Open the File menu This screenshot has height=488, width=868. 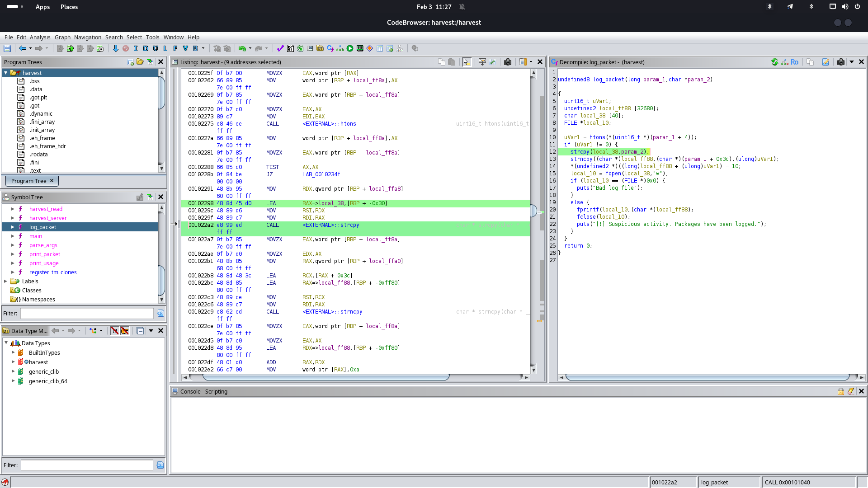[x=9, y=37]
